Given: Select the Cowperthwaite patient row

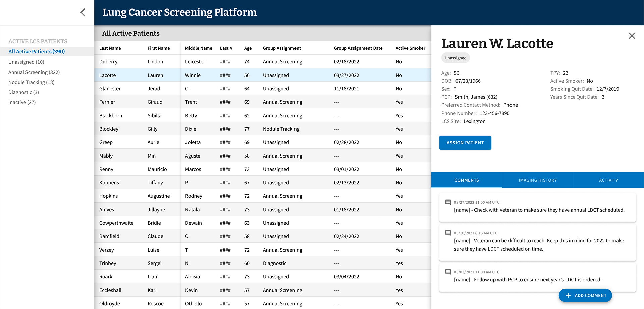Looking at the screenshot, I should [263, 223].
